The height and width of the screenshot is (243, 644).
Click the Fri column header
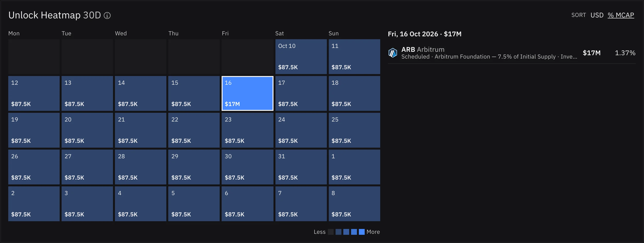225,33
